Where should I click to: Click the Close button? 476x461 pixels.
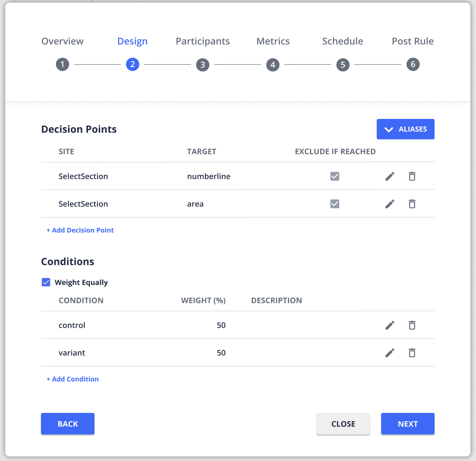pyautogui.click(x=343, y=424)
